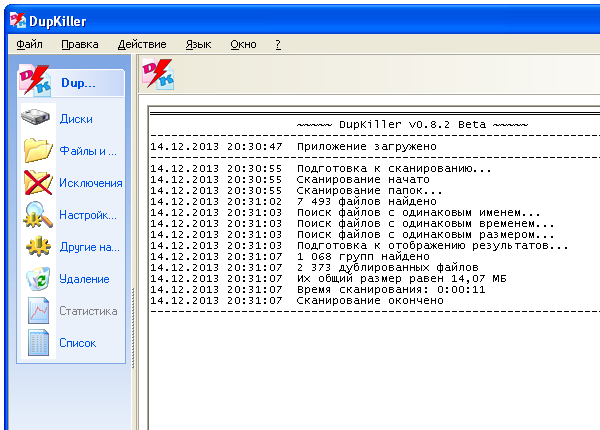
Task: Click log line 'Время сканирования: 0:00:11'
Action: point(391,290)
